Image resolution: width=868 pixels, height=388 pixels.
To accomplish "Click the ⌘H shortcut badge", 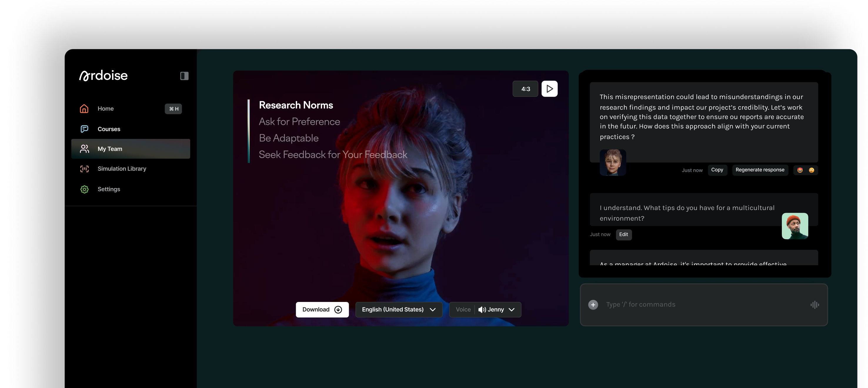I will [173, 109].
